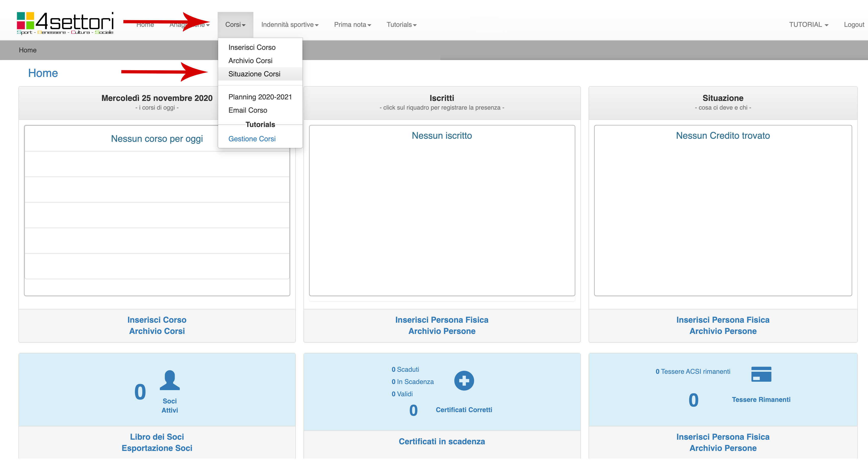
Task: Choose Inserisci Corso from the dropdown menu
Action: 252,47
